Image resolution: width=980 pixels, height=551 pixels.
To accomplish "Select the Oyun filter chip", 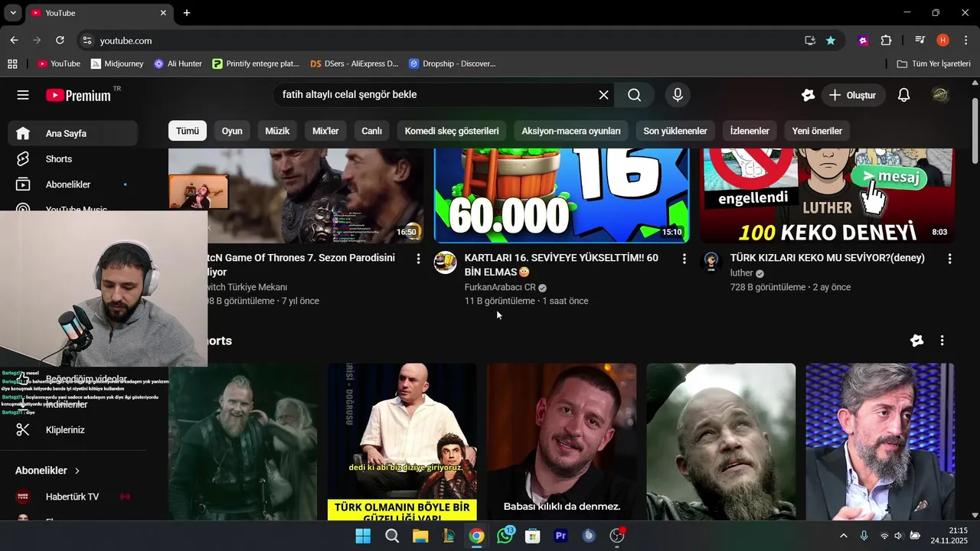I will click(x=232, y=131).
